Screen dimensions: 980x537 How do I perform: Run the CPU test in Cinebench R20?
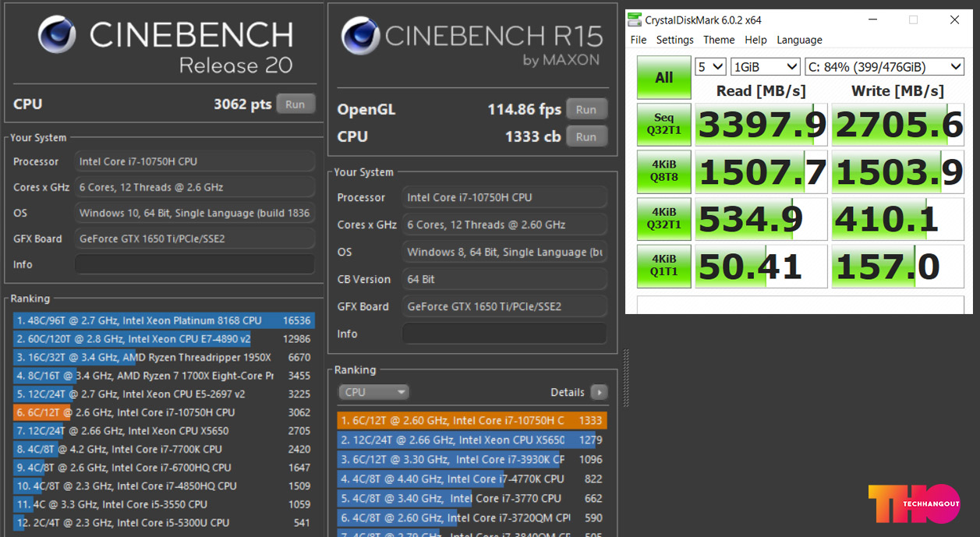(x=295, y=104)
